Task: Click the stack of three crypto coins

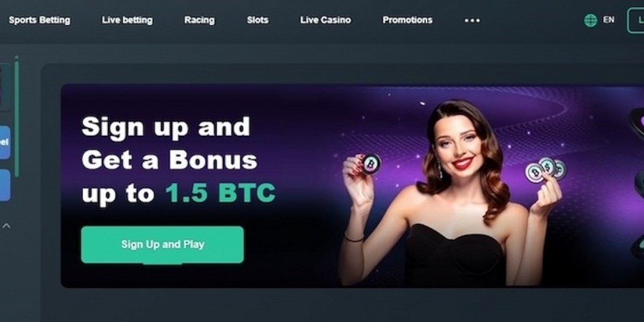Action: coord(546,169)
